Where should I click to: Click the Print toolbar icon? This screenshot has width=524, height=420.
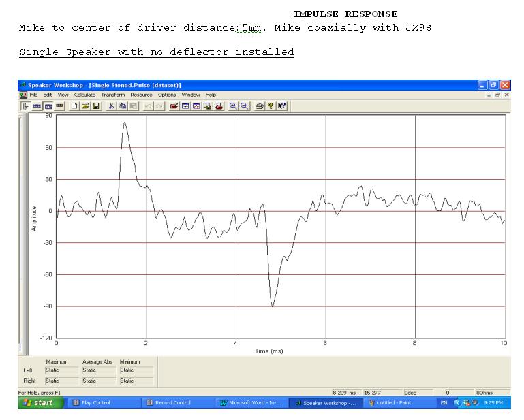pyautogui.click(x=260, y=106)
